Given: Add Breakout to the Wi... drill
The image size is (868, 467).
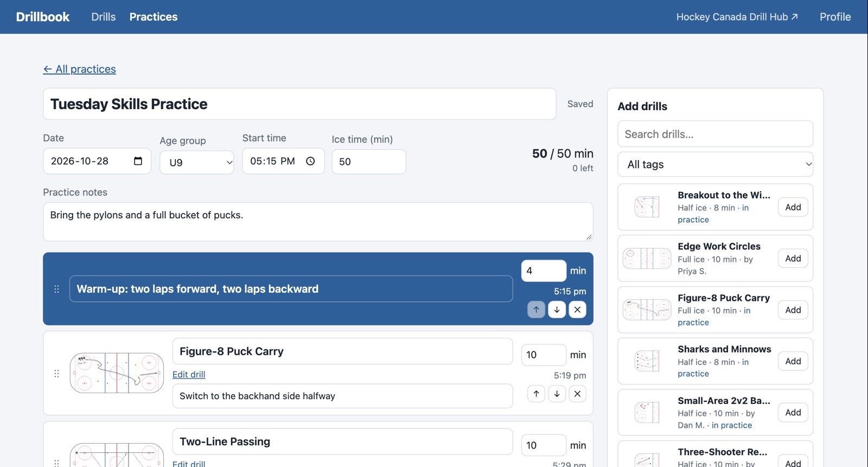Looking at the screenshot, I should click(793, 207).
